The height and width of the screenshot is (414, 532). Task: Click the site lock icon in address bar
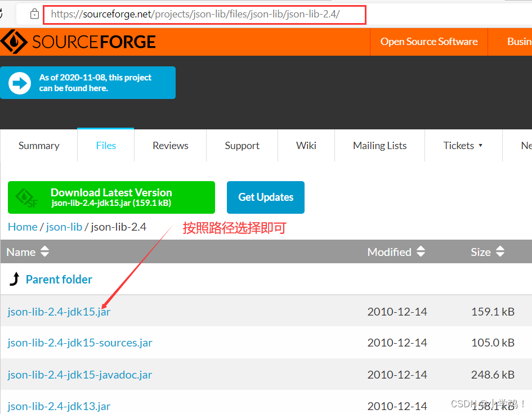tap(34, 14)
